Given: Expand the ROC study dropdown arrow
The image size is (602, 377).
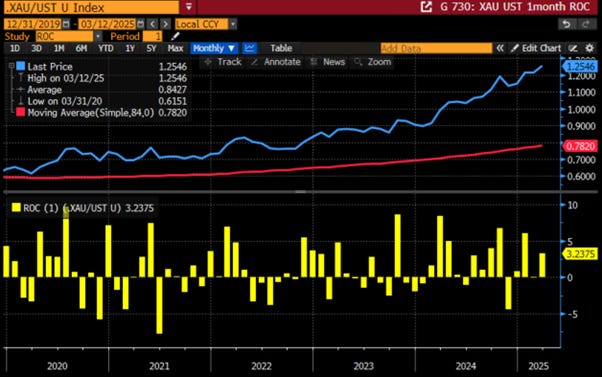Looking at the screenshot, I should (98, 36).
